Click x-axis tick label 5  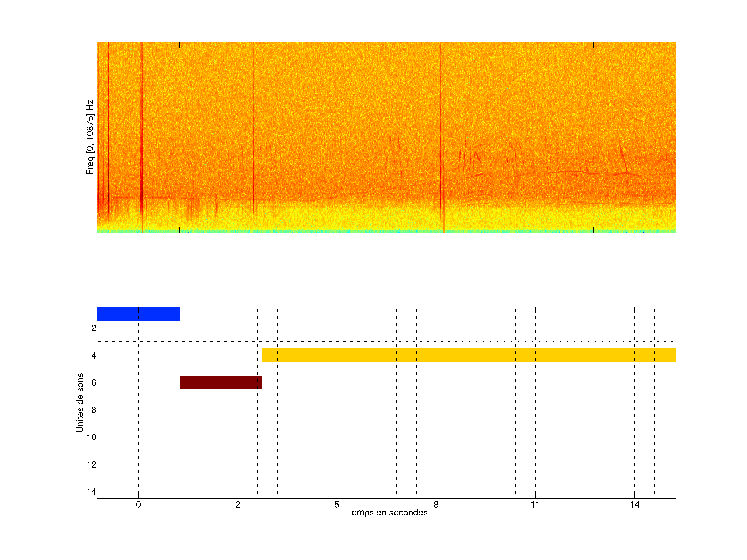point(337,505)
